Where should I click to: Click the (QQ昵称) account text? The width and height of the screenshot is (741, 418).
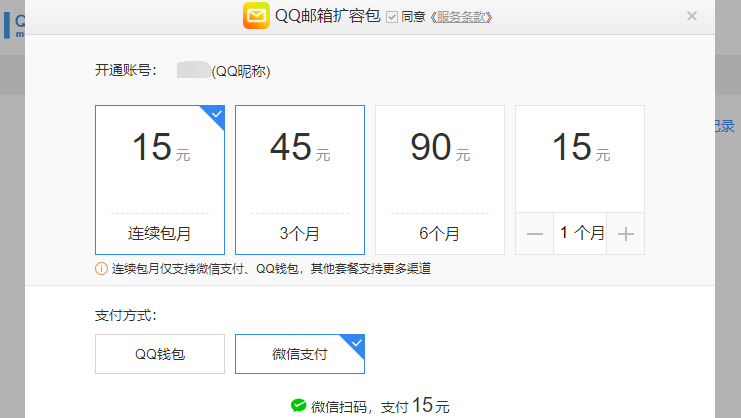[241, 71]
